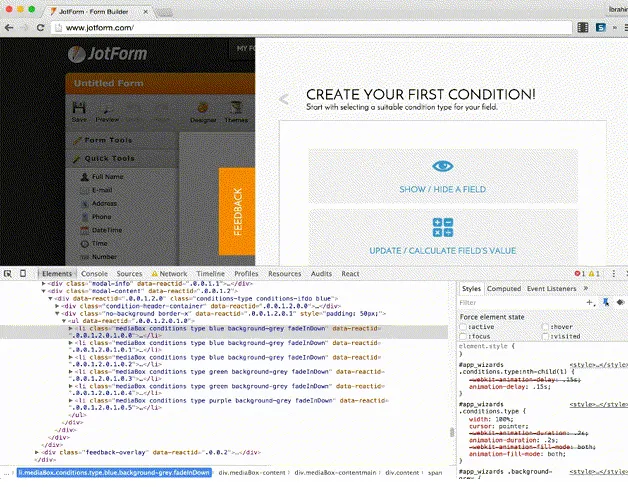Viewport: 628px width, 487px height.
Task: Close the JotForm Form Builder tab
Action: (x=145, y=12)
